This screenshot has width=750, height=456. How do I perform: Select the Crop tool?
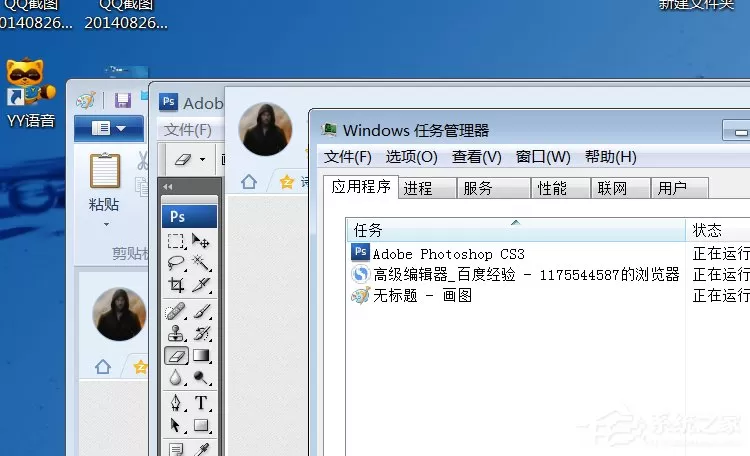click(x=176, y=285)
